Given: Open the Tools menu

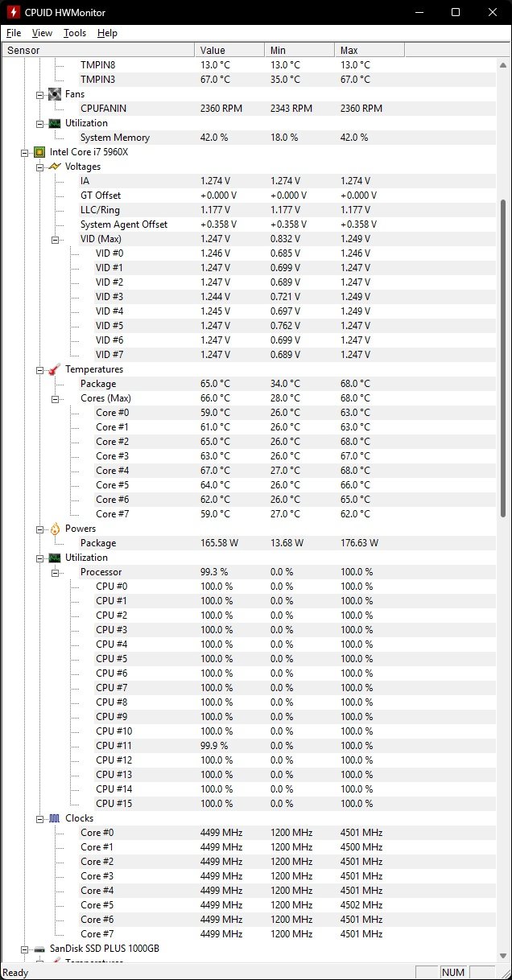Looking at the screenshot, I should [x=75, y=33].
